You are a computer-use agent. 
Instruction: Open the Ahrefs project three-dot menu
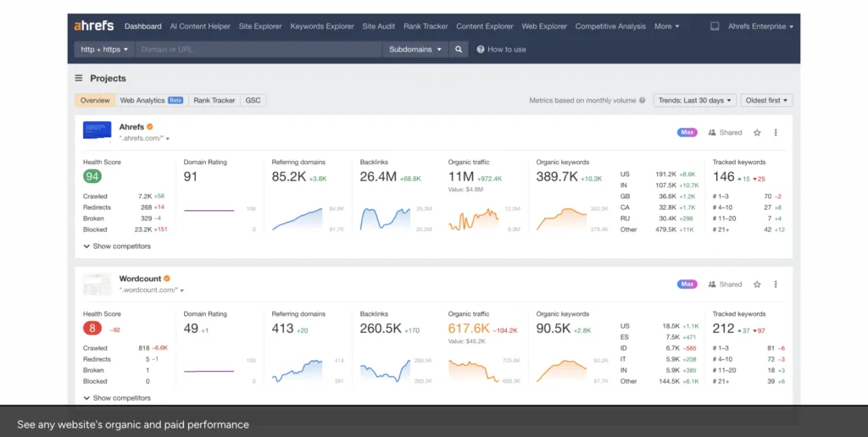(x=776, y=133)
